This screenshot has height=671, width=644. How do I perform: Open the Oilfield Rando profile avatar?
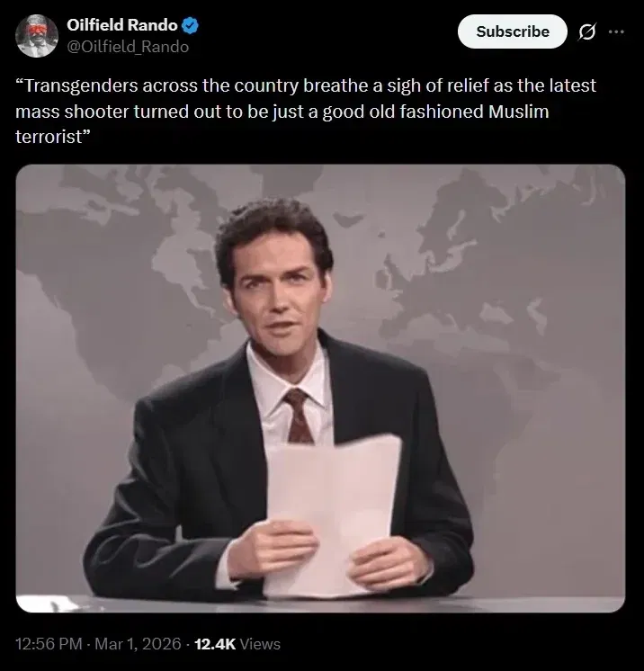pyautogui.click(x=36, y=35)
